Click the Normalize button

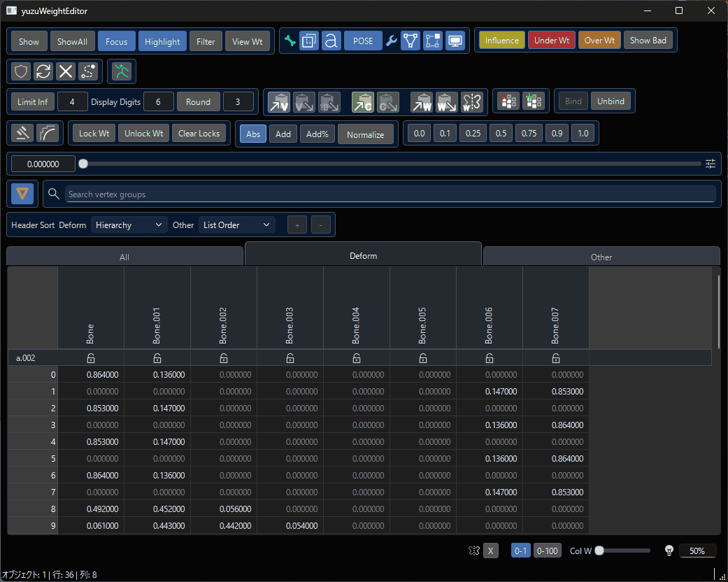click(366, 134)
